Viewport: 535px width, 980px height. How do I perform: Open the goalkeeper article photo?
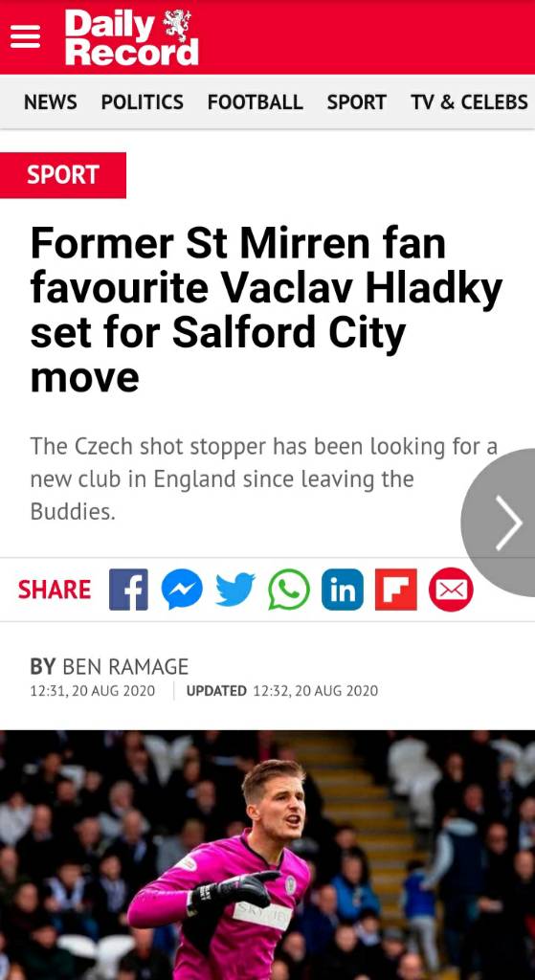(x=268, y=855)
